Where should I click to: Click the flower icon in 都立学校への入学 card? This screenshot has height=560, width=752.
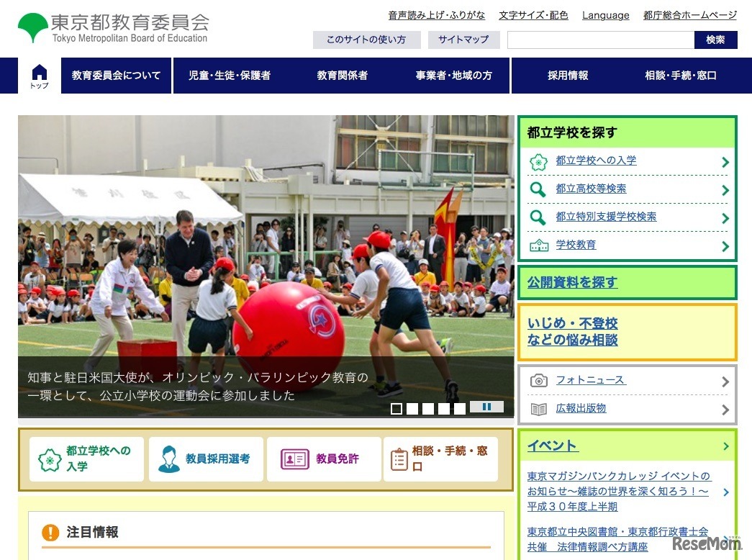click(x=50, y=460)
